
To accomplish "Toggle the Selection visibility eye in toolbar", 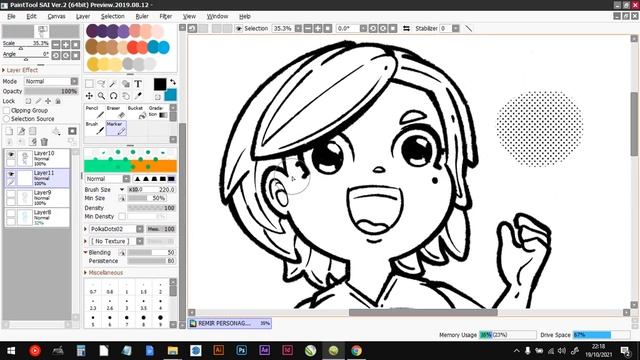I will tap(239, 28).
